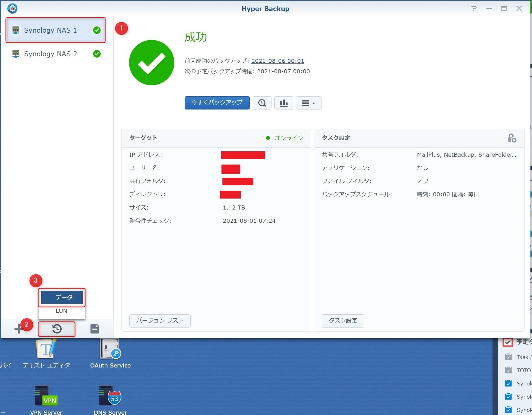
Task: Click the バージョン リスト button
Action: click(x=160, y=321)
